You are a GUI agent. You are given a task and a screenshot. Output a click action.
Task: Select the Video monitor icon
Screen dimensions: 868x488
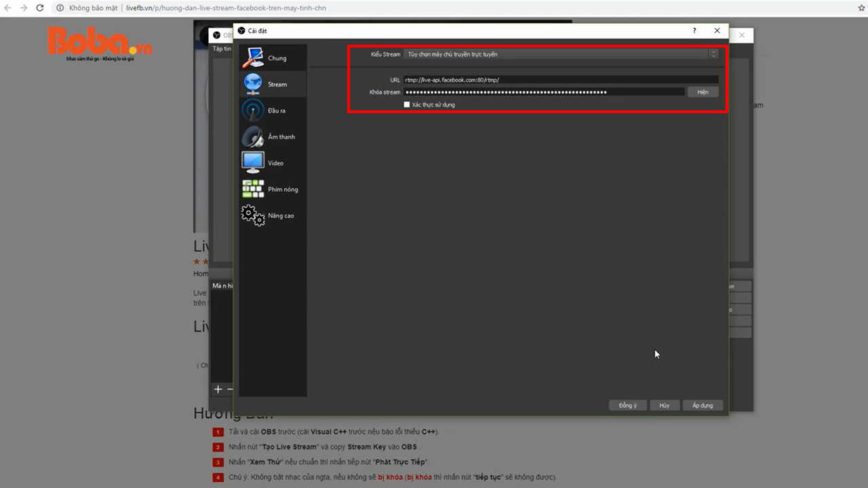tap(253, 163)
